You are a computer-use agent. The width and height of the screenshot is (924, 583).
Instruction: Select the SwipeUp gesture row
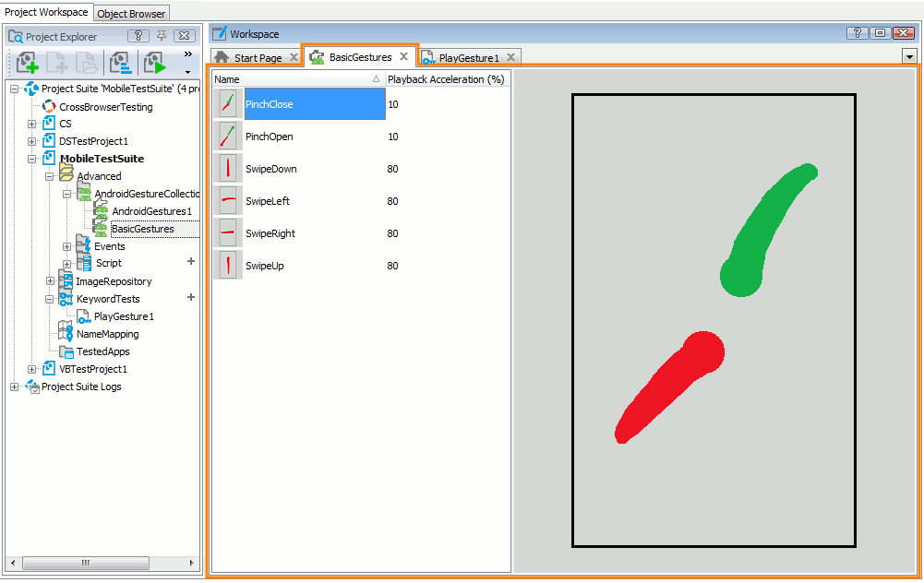pyautogui.click(x=362, y=266)
